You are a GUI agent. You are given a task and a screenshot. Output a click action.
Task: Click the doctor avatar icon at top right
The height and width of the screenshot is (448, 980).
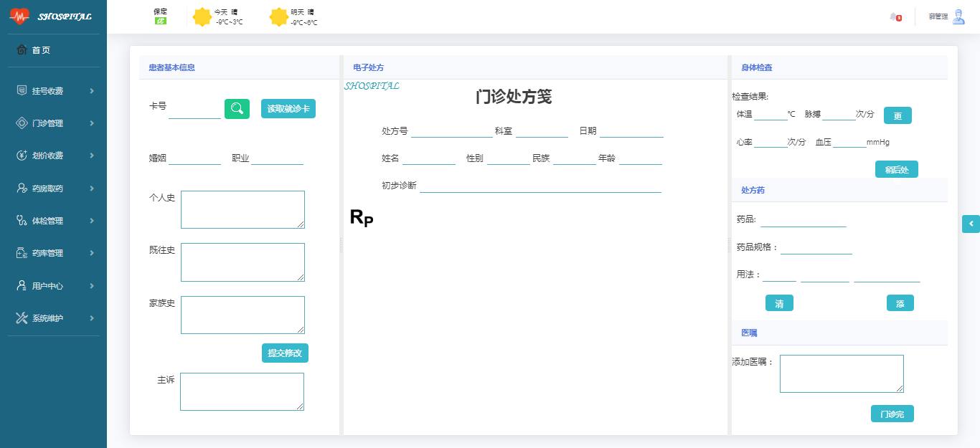coord(958,16)
